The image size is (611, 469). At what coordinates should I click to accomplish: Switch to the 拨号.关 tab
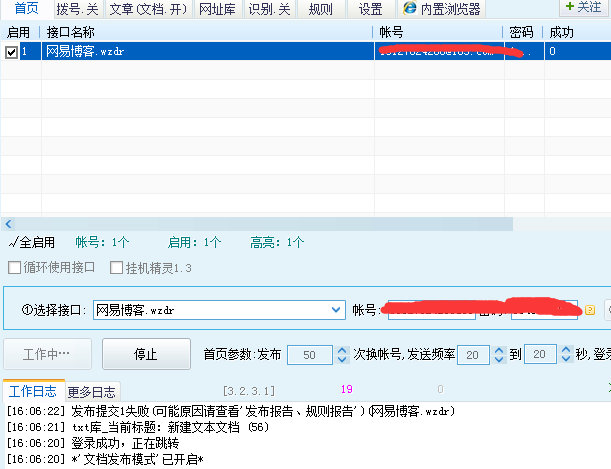click(x=78, y=9)
